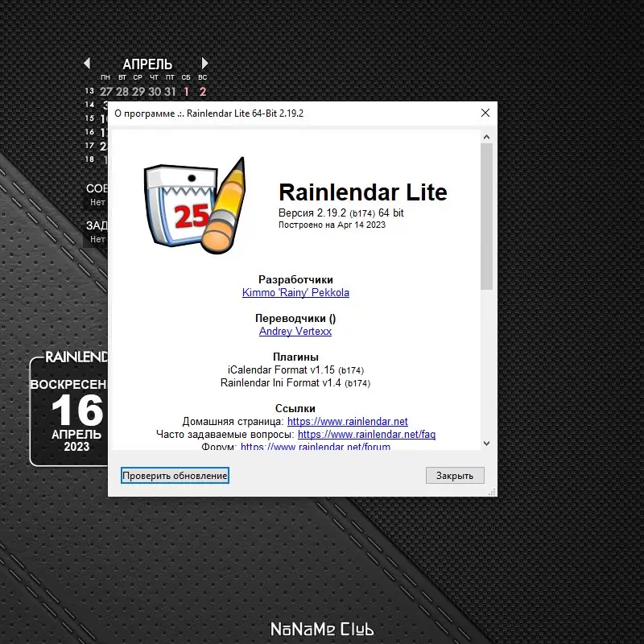This screenshot has width=644, height=644.
Task: Click the scrollbar down arrow in About dialog
Action: pos(487,444)
